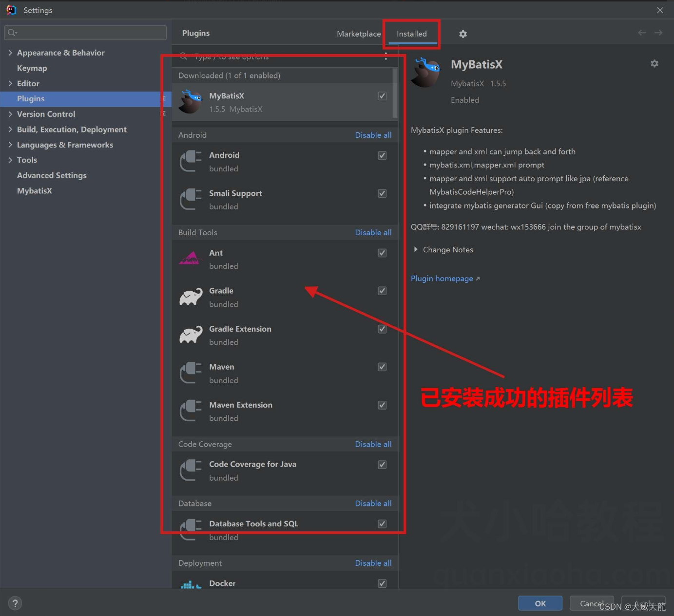Click the Cancel button
The image size is (674, 616).
[592, 603]
